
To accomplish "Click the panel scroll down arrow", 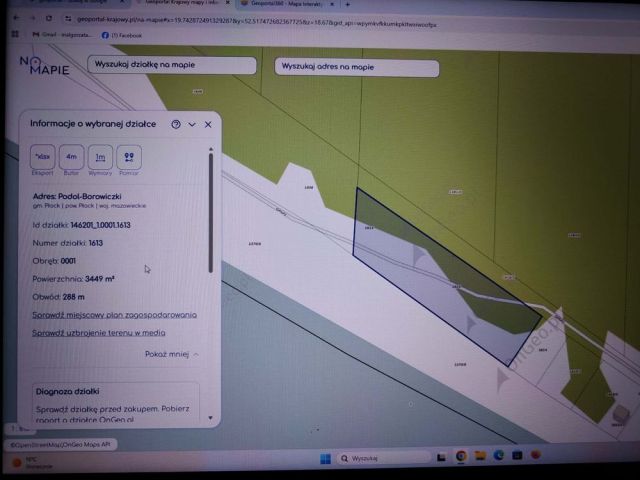I will [x=211, y=418].
